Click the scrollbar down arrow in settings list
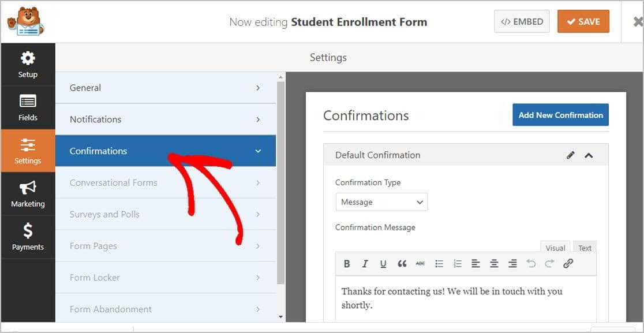The height and width of the screenshot is (333, 644). pyautogui.click(x=281, y=317)
